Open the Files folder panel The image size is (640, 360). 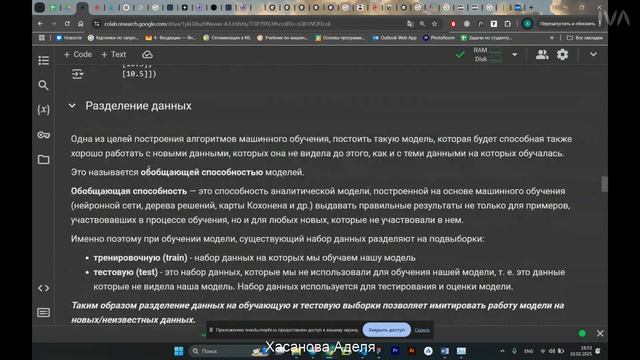click(44, 159)
